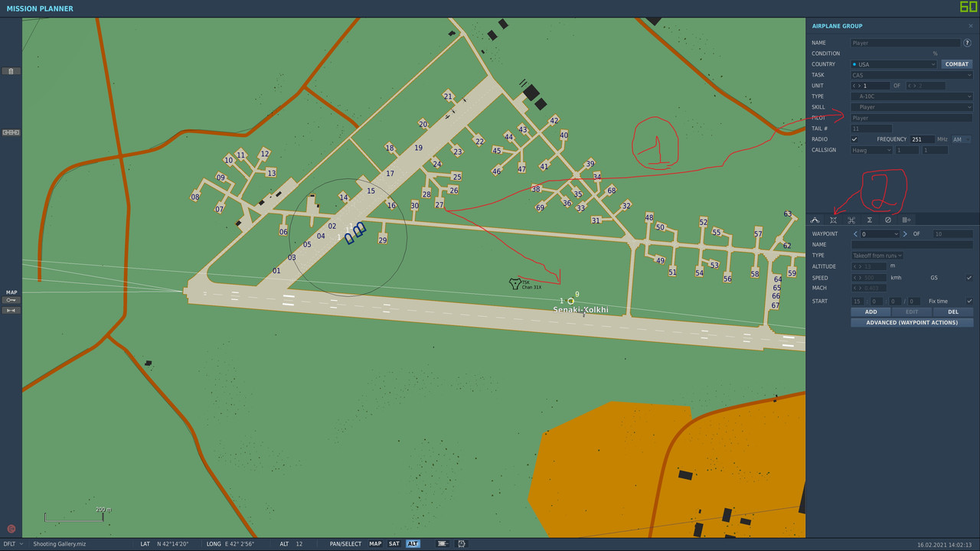Open the SKILL dropdown showing Player
The height and width of the screenshot is (551, 980).
pos(912,107)
